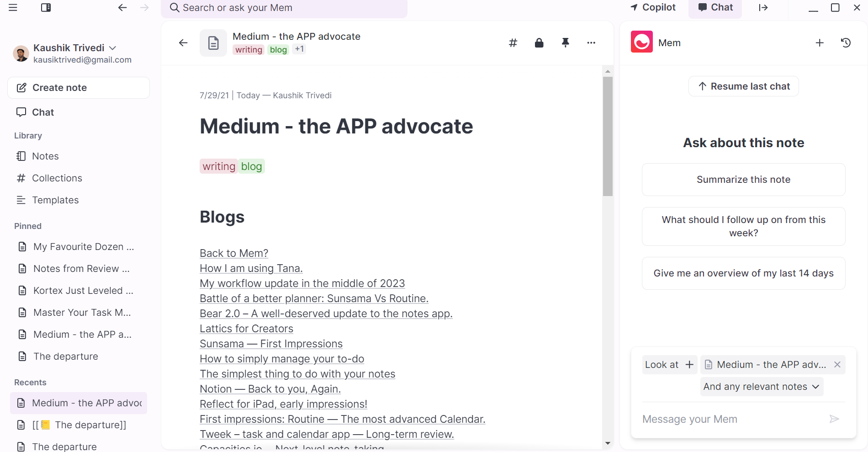868x452 pixels.
Task: Click the writing tag below the title
Action: (x=219, y=166)
